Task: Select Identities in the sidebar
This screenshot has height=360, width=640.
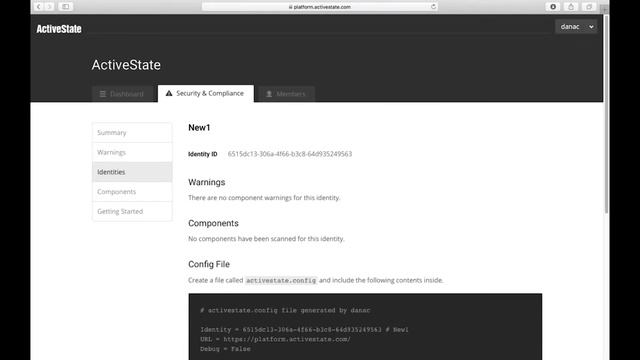Action: click(x=132, y=172)
